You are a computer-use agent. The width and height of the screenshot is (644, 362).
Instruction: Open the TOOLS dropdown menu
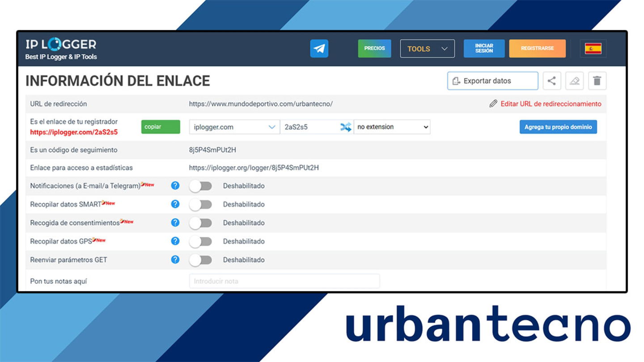[x=427, y=49]
